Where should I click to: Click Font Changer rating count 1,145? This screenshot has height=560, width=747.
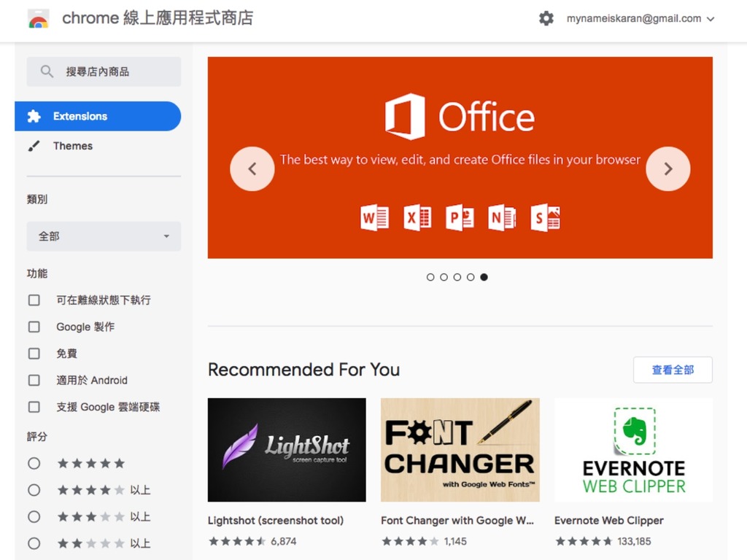point(455,542)
